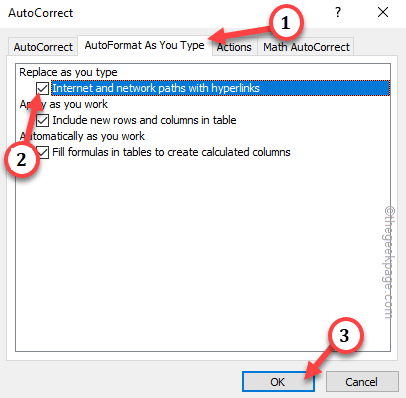Click the Apply as you work heading
Viewport: 406px width, 398px height.
coord(64,104)
